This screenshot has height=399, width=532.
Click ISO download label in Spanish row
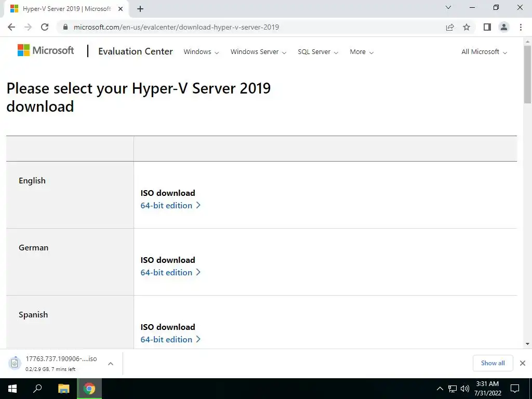[168, 327]
